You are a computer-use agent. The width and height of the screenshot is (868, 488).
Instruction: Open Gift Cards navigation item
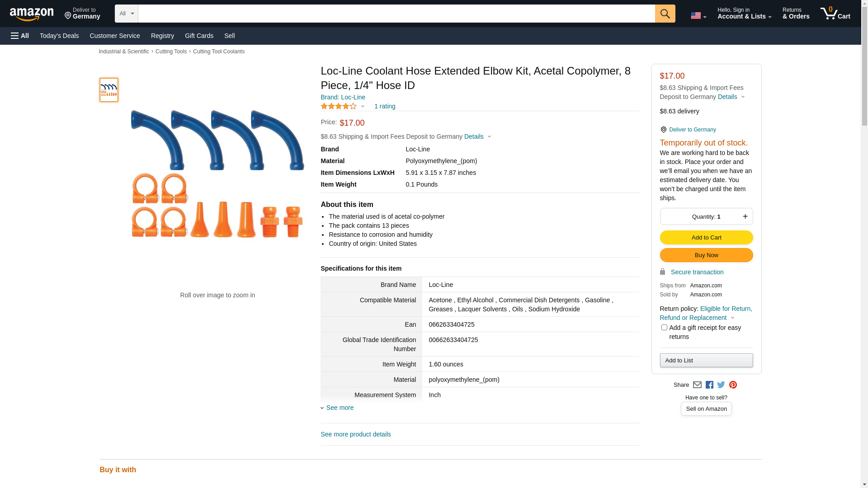pyautogui.click(x=199, y=36)
